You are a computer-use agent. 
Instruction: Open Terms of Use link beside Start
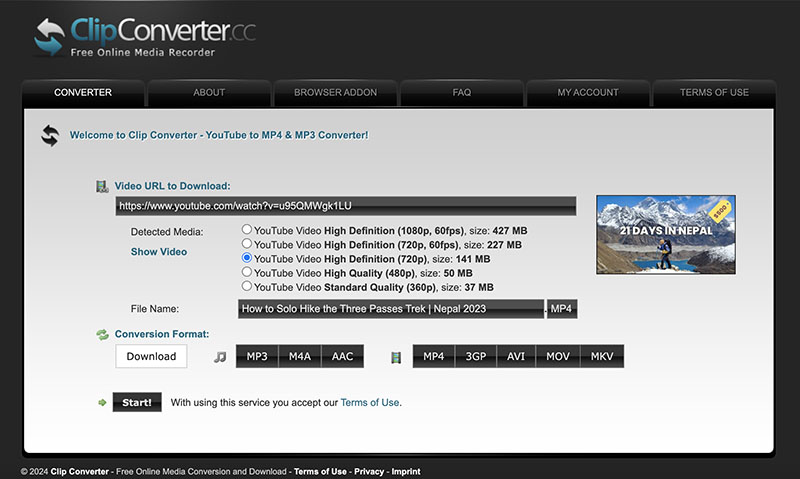[370, 402]
